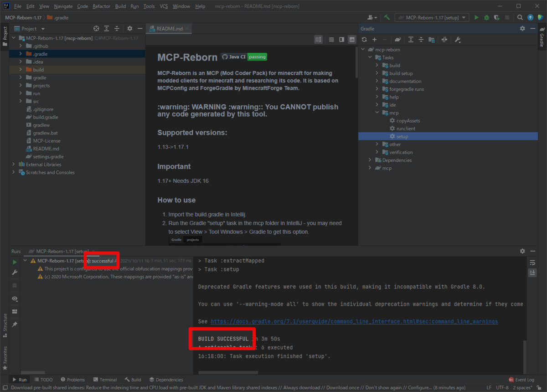
Task: Open Event Log in status bar
Action: 521,380
